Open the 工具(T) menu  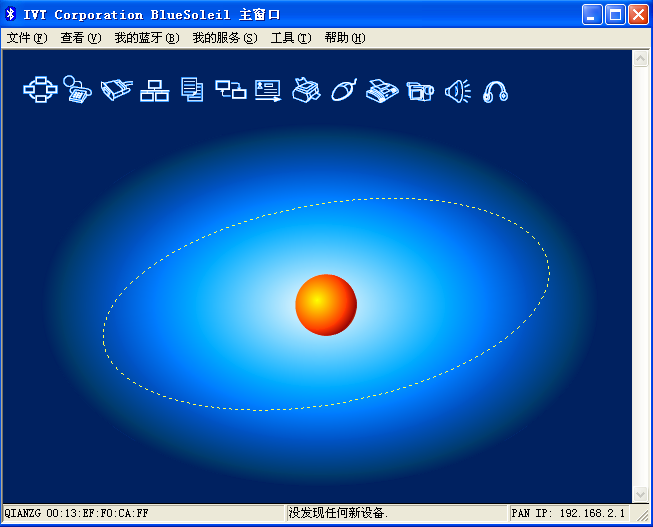(291, 38)
